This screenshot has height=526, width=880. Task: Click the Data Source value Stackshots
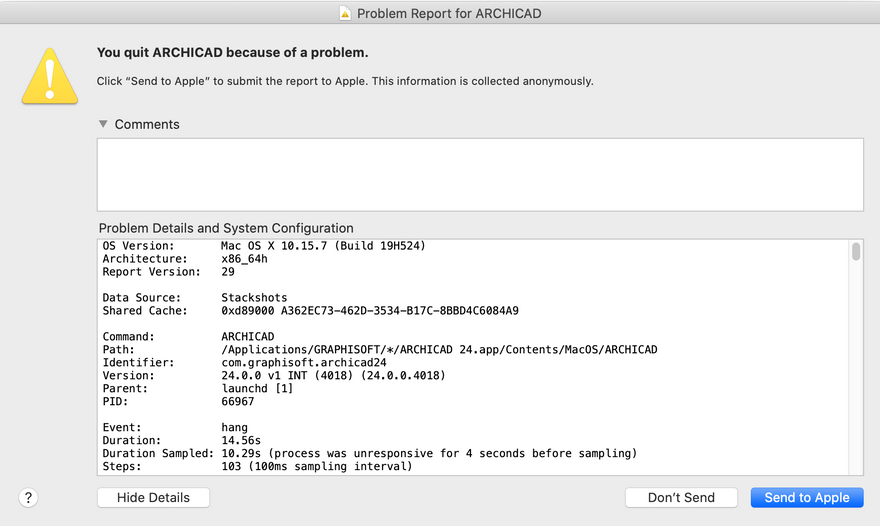(x=254, y=298)
